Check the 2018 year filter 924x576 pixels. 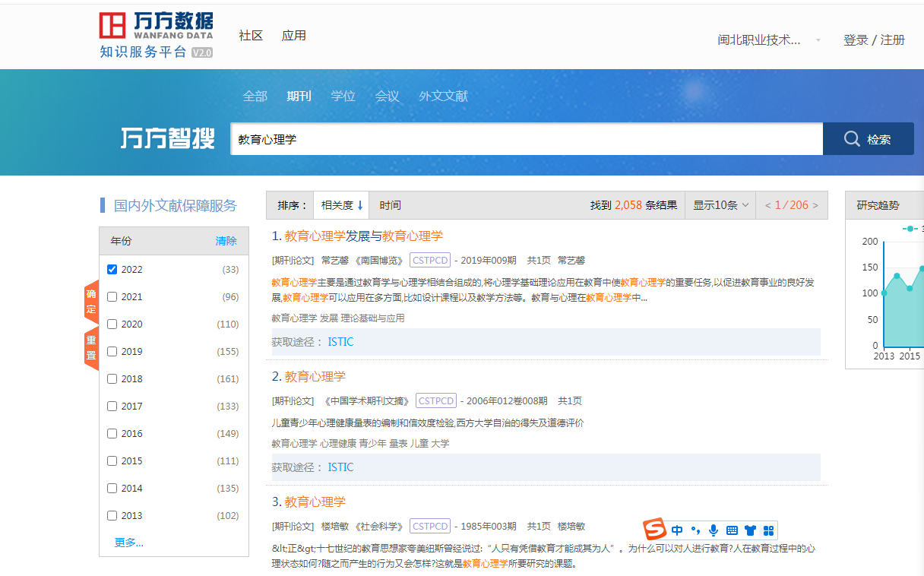point(112,378)
